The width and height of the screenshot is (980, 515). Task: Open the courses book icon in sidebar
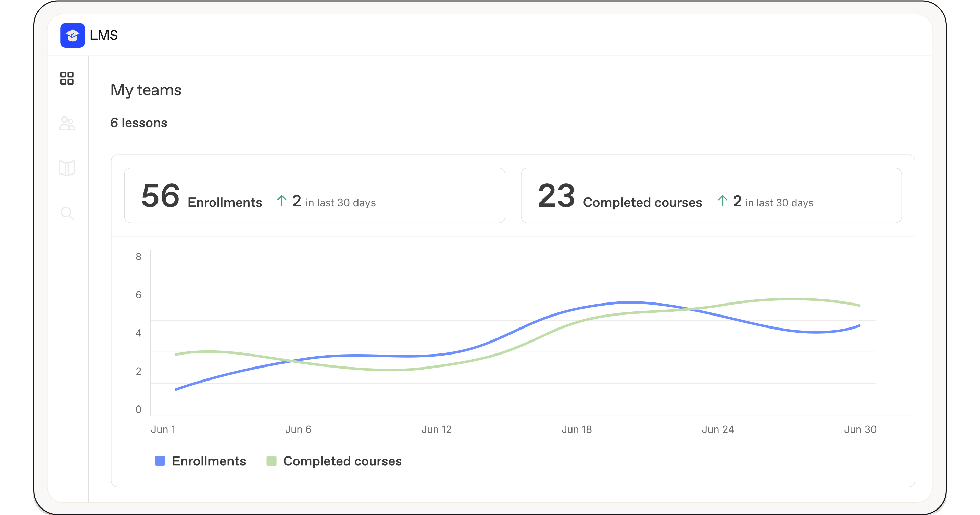(67, 168)
